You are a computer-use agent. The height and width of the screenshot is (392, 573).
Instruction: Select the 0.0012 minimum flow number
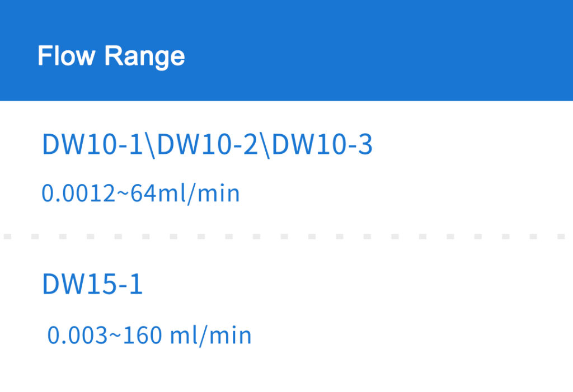tap(78, 193)
